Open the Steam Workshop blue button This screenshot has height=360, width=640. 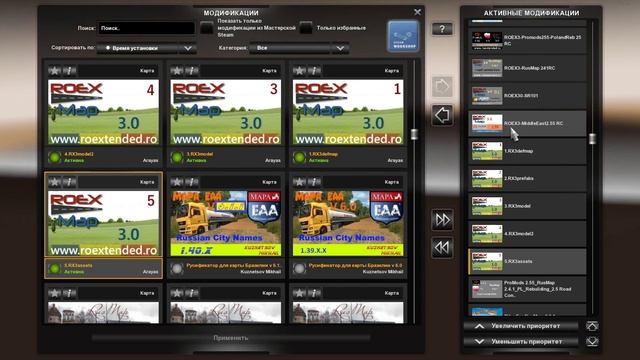pyautogui.click(x=403, y=36)
